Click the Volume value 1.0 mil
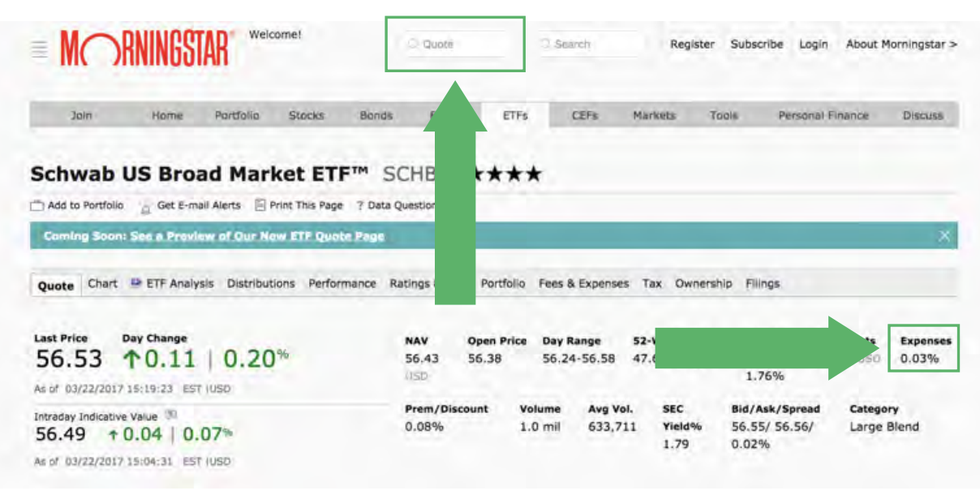980x495 pixels. [x=540, y=426]
